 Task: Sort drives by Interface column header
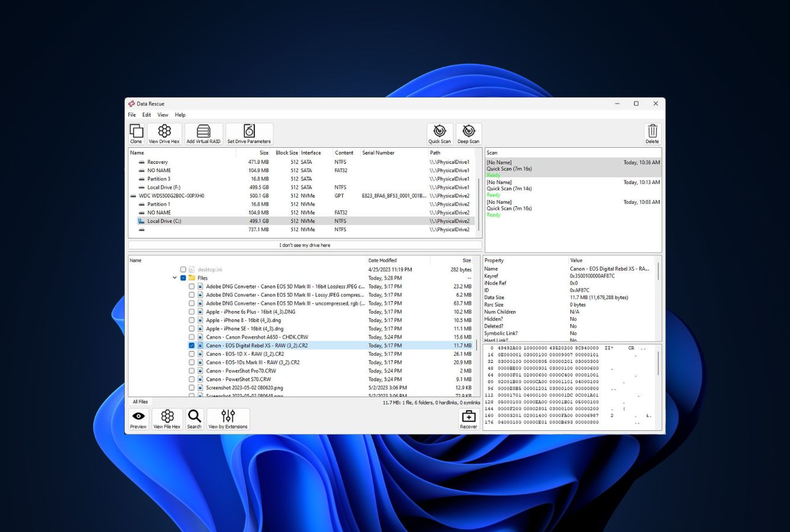pos(311,153)
